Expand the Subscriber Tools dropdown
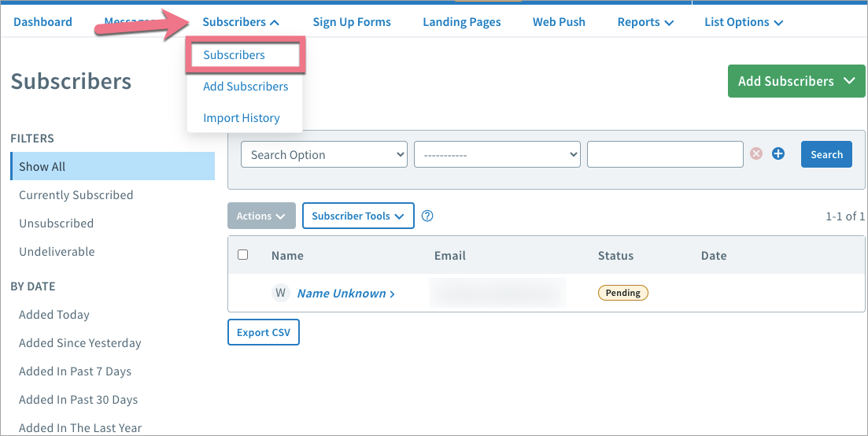 (x=358, y=216)
